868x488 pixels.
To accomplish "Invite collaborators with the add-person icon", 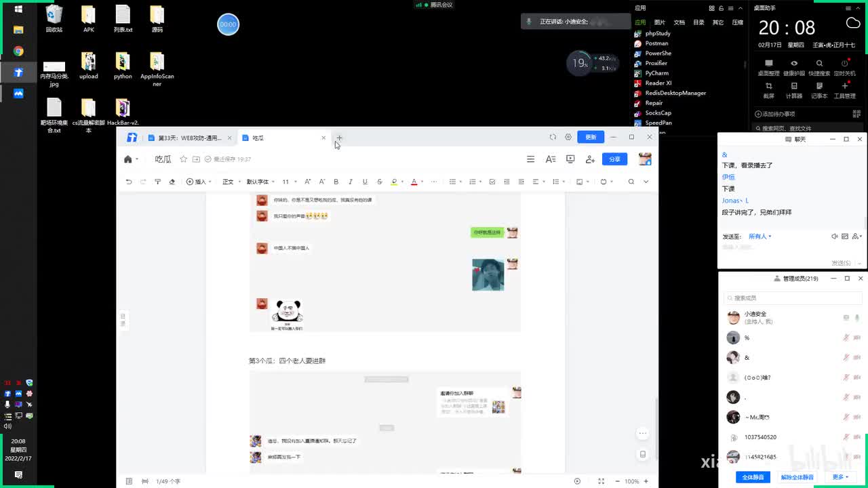I will coord(590,159).
